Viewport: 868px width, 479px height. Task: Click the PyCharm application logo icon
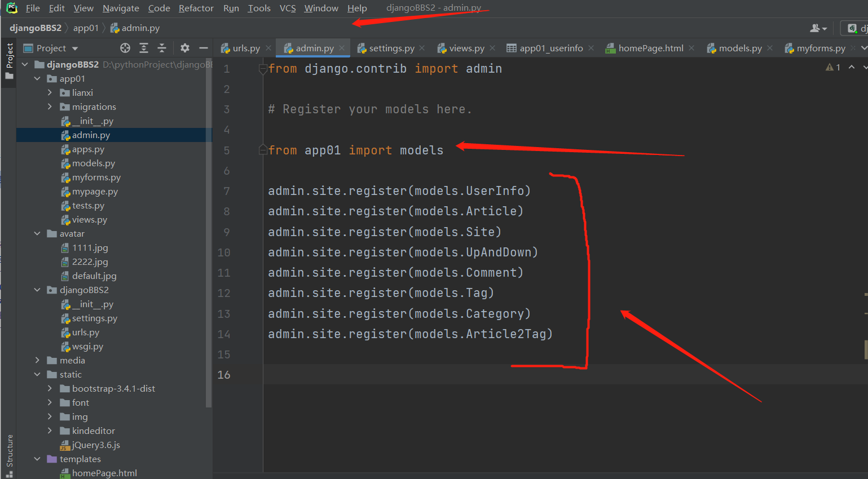tap(12, 8)
